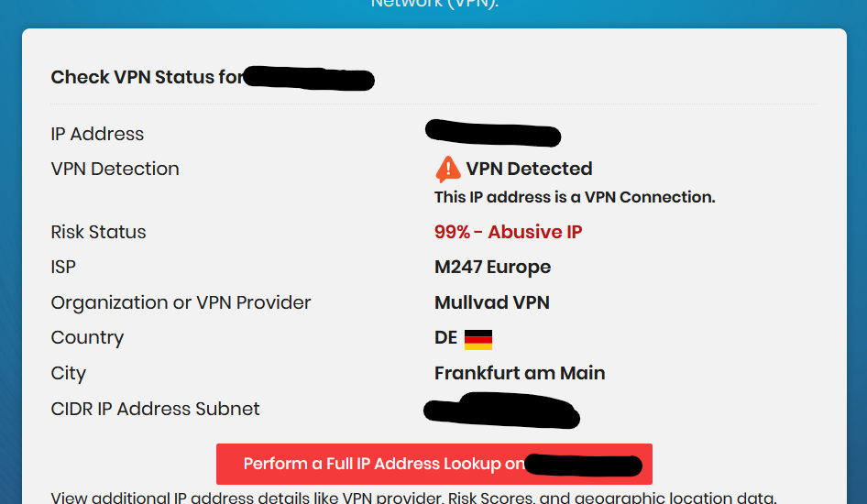The image size is (867, 504).
Task: Click the DE country code
Action: [x=445, y=337]
